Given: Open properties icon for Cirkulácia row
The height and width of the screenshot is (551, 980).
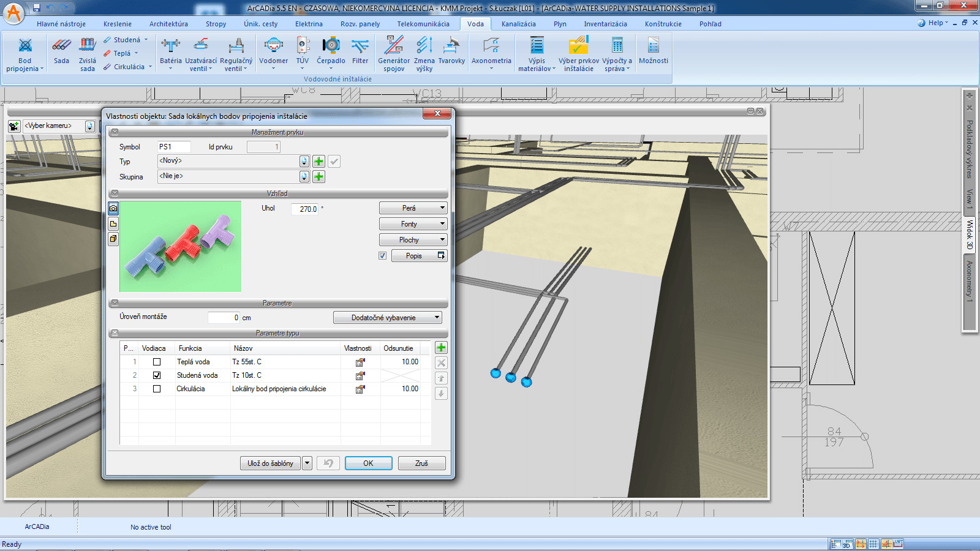Looking at the screenshot, I should 360,389.
